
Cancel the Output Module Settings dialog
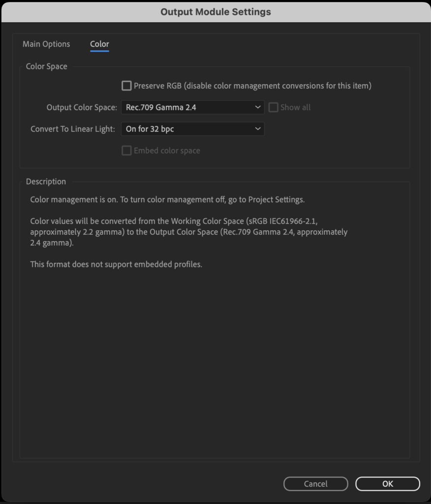[315, 484]
